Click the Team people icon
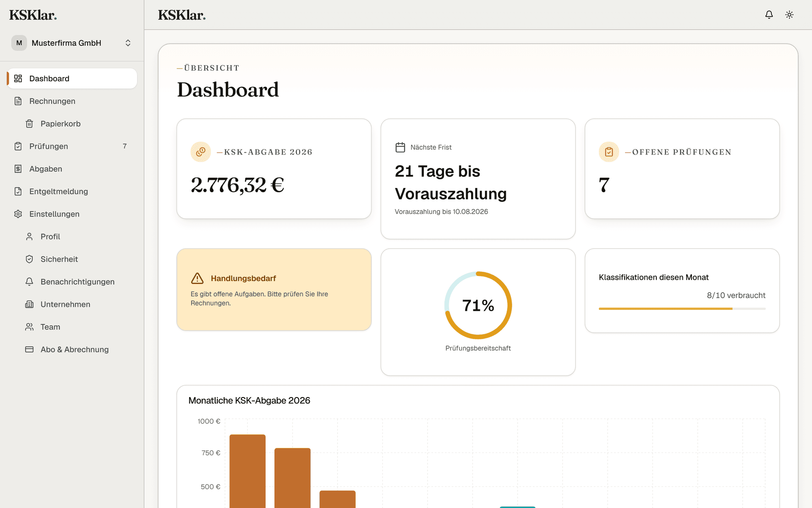Viewport: 812px width, 508px height. pos(29,327)
